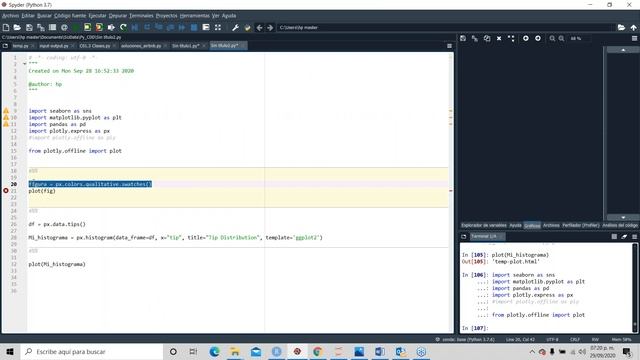The width and height of the screenshot is (640, 360).
Task: Open the Archivo menu
Action: [10, 16]
